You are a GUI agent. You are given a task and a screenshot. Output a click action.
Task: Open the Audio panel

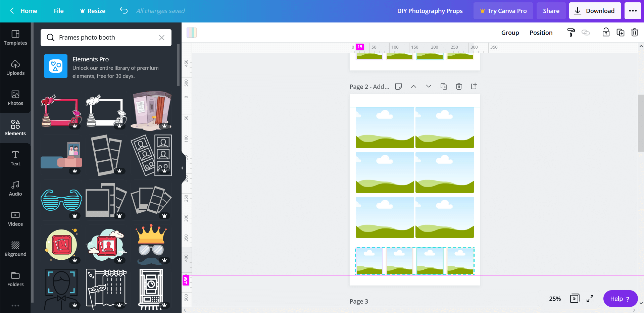(15, 189)
